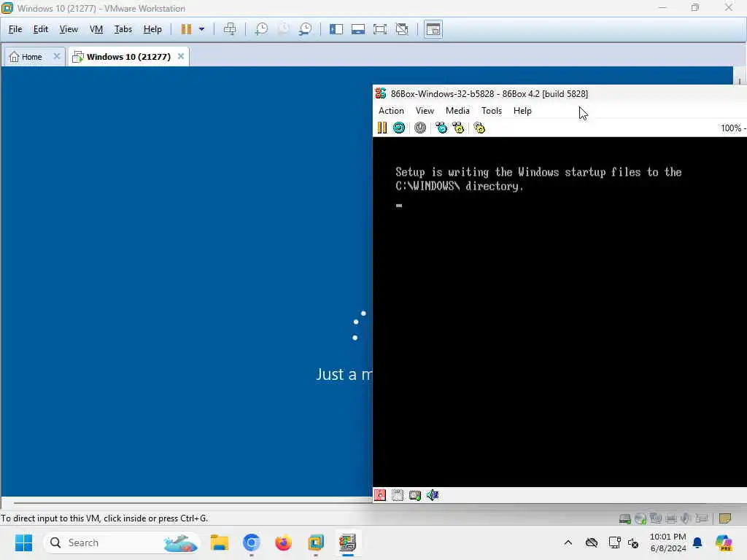Expand VMware power options dropdown arrow

coord(201,29)
